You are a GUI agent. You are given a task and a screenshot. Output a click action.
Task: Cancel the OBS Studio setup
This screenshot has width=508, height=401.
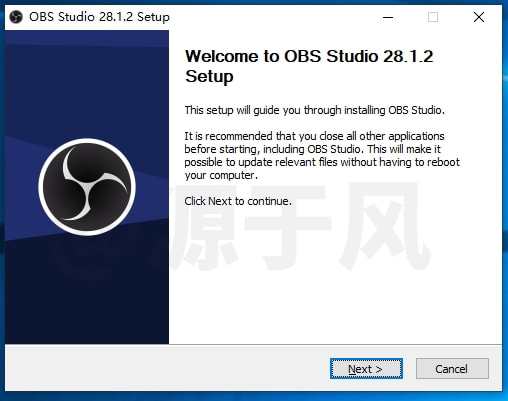[x=452, y=369]
